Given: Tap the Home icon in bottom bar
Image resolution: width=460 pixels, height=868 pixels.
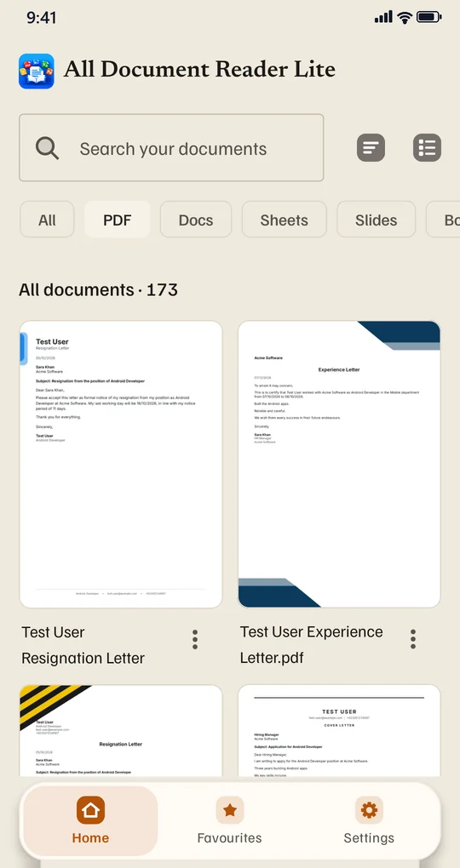Looking at the screenshot, I should click(91, 810).
